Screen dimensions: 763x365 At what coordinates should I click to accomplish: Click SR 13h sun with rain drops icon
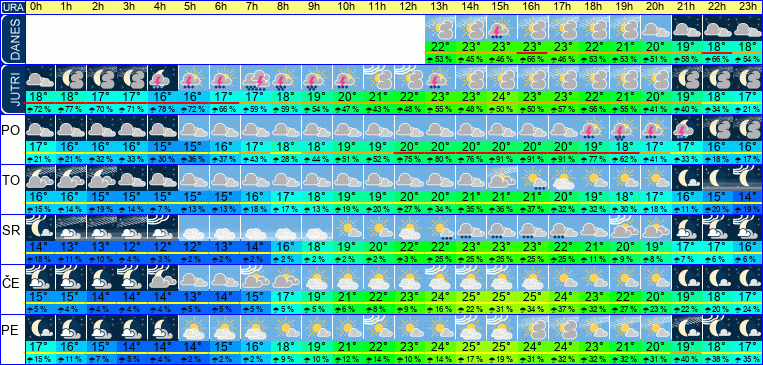click(x=440, y=228)
